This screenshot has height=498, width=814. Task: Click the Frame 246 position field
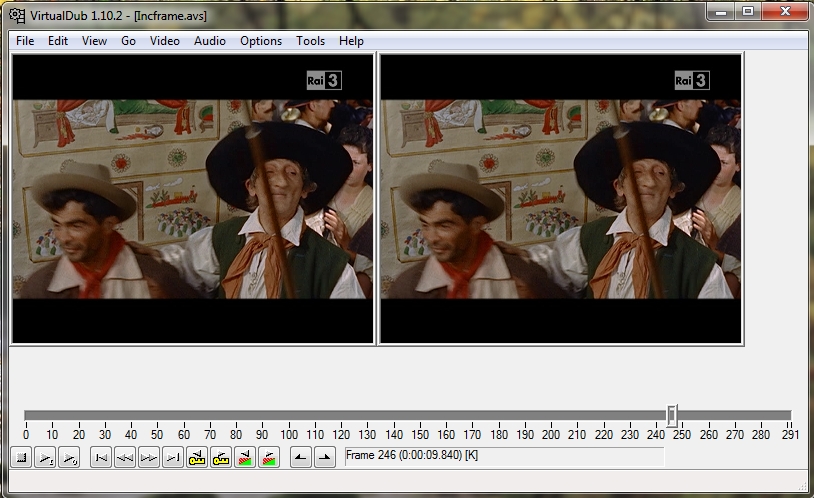504,455
